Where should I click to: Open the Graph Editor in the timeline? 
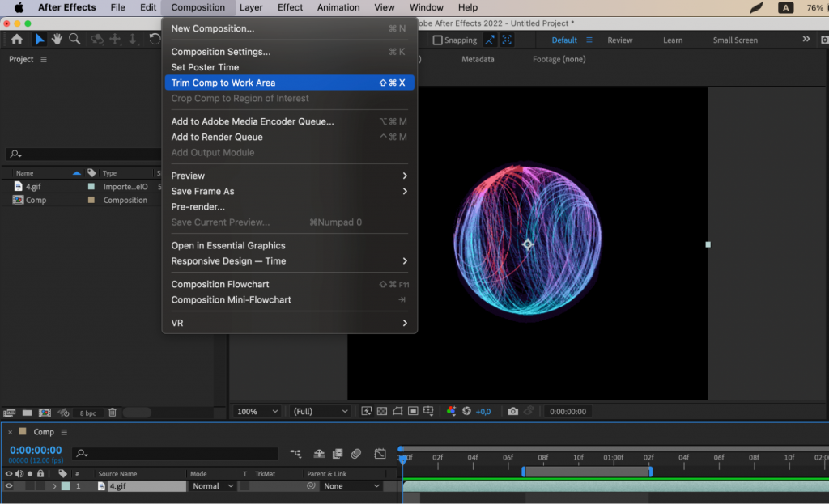click(380, 454)
